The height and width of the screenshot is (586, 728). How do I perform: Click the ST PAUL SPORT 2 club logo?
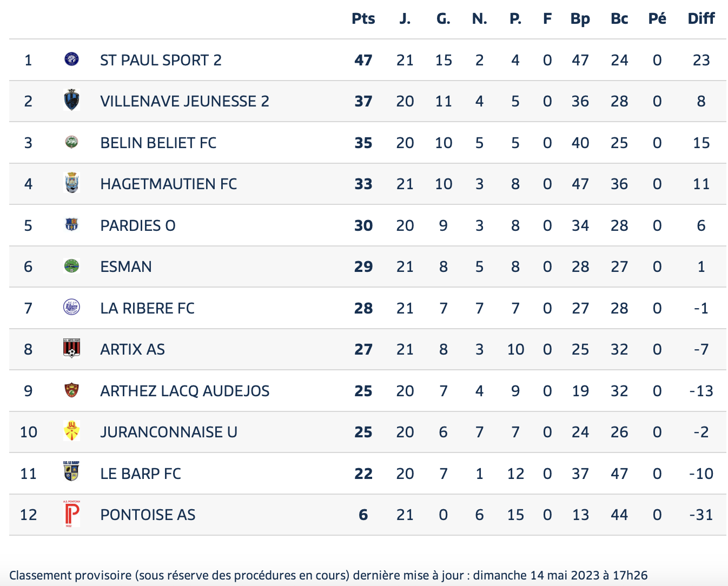click(x=71, y=59)
